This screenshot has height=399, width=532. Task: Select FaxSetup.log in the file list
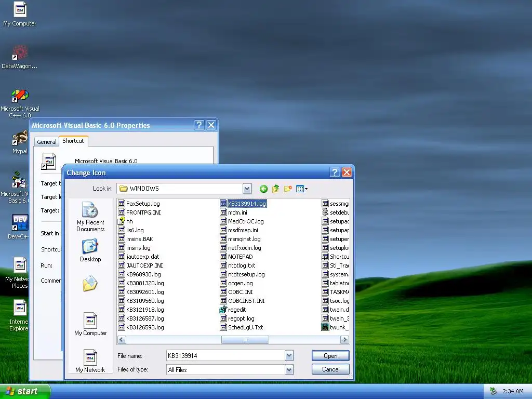coord(139,204)
